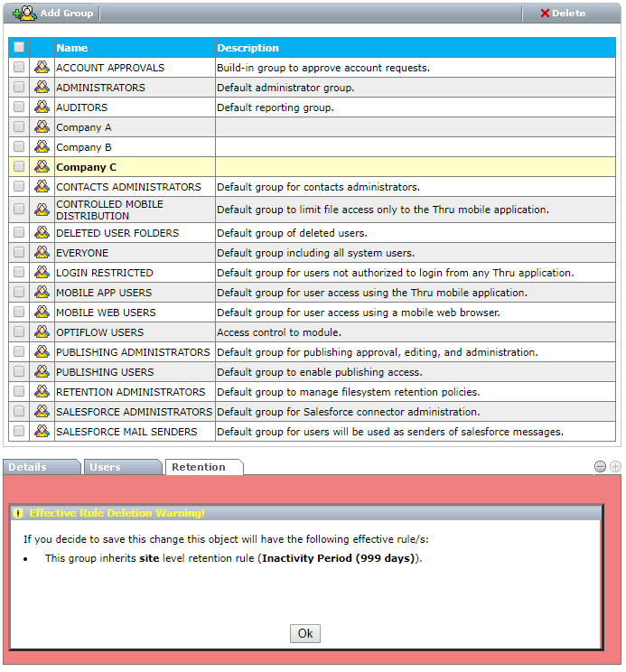Sort groups by the Name column header
The height and width of the screenshot is (672, 626).
[72, 48]
